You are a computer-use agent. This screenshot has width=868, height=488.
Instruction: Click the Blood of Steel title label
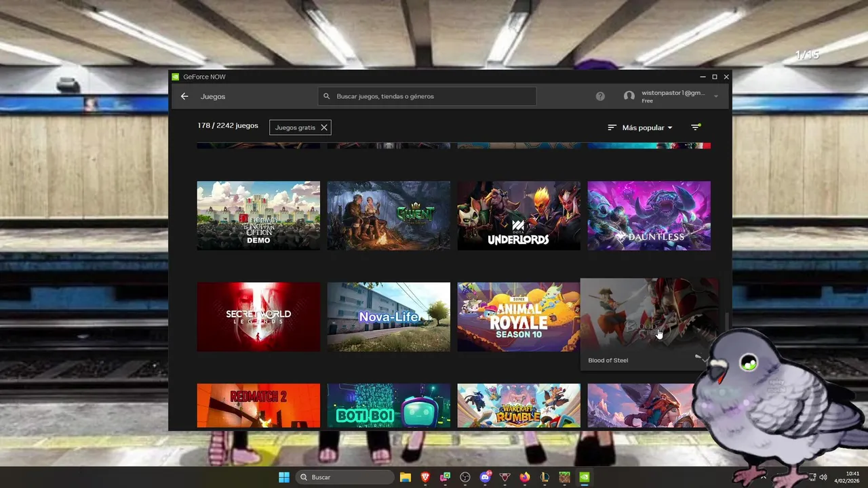[x=608, y=361]
